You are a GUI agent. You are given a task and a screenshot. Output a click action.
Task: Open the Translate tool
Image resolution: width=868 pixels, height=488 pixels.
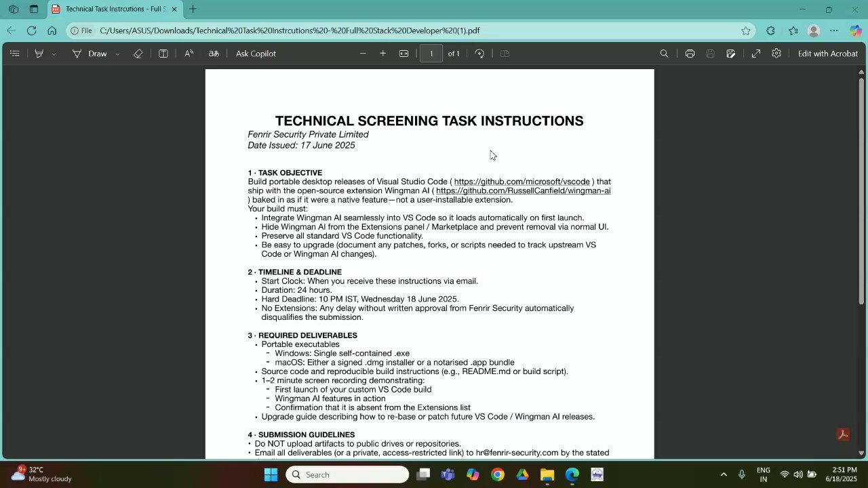tap(214, 54)
